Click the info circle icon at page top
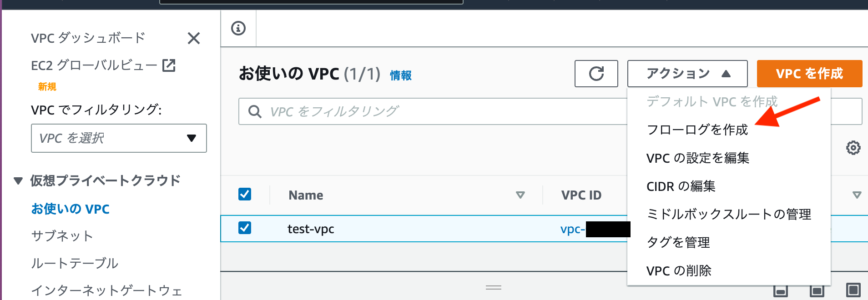Image resolution: width=868 pixels, height=300 pixels. [237, 27]
